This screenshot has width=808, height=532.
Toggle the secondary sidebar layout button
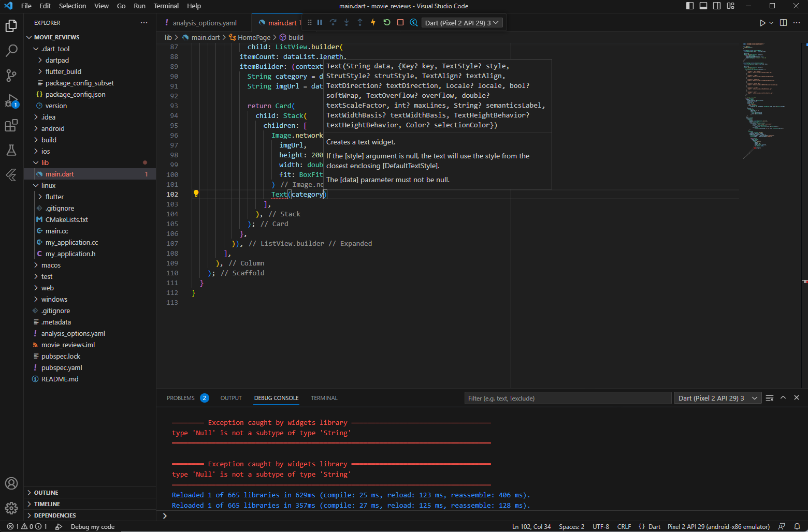717,6
